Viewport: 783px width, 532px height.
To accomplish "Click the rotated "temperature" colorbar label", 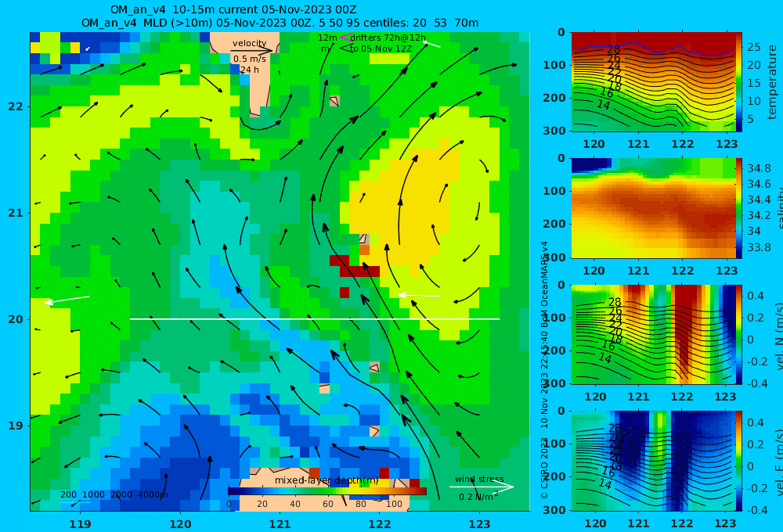I will tap(773, 82).
